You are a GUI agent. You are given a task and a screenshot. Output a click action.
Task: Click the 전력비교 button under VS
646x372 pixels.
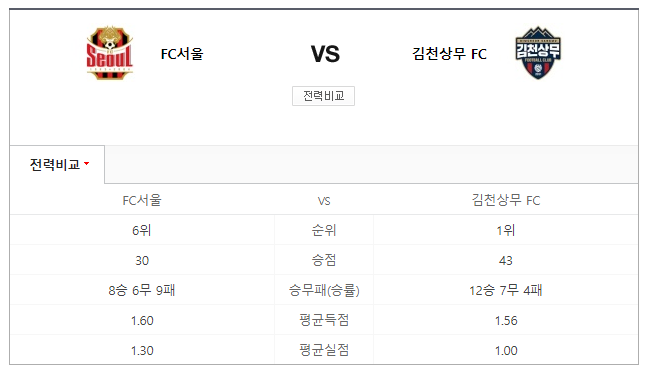[323, 96]
